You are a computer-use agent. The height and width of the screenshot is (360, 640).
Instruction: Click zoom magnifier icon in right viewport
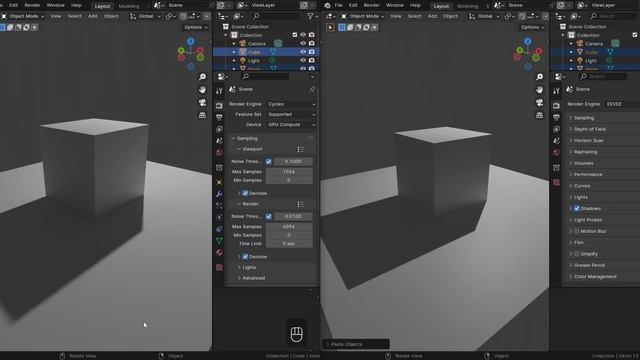point(539,77)
